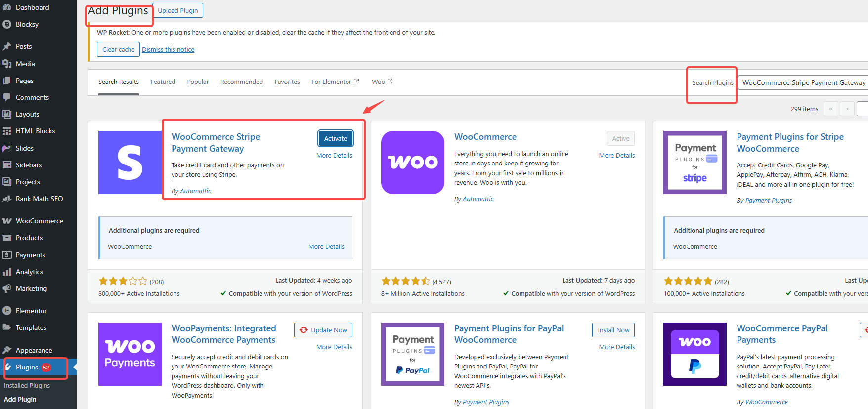This screenshot has height=409, width=868.
Task: Dismiss the WP Rocket notice
Action: pos(168,50)
